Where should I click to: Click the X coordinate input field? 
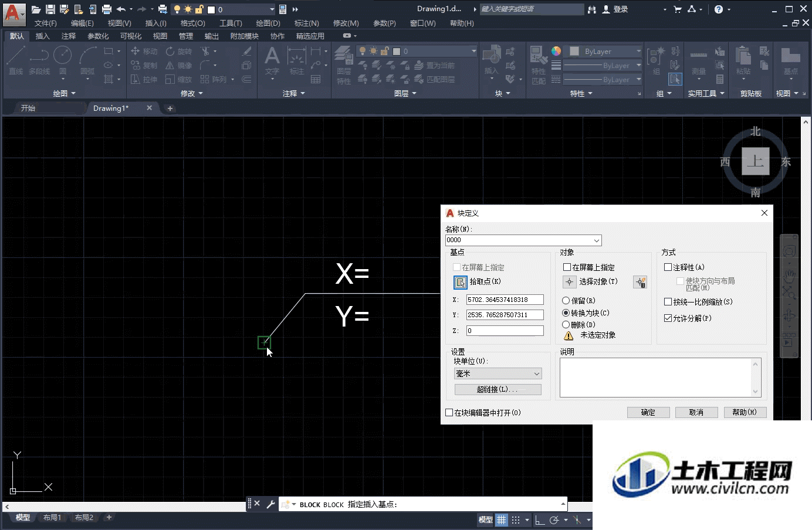pos(505,300)
